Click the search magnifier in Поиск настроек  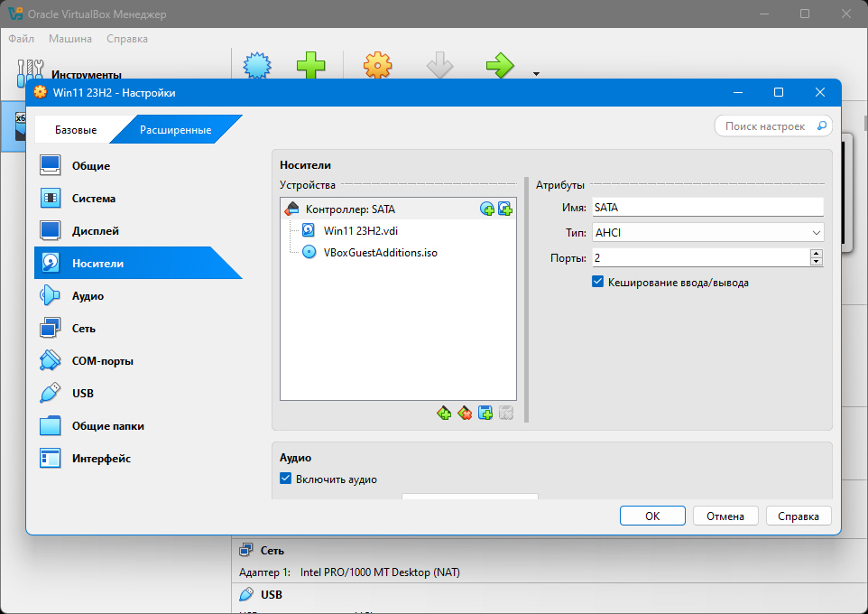click(822, 126)
